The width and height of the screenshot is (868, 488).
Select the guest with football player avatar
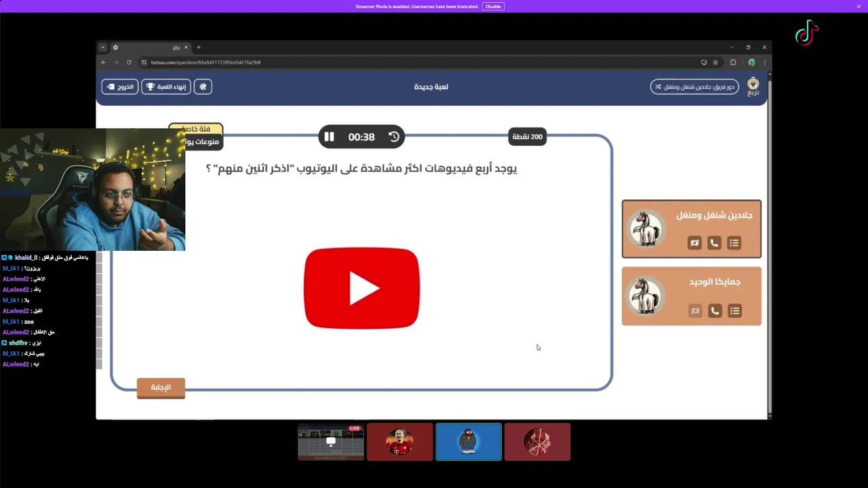click(400, 442)
